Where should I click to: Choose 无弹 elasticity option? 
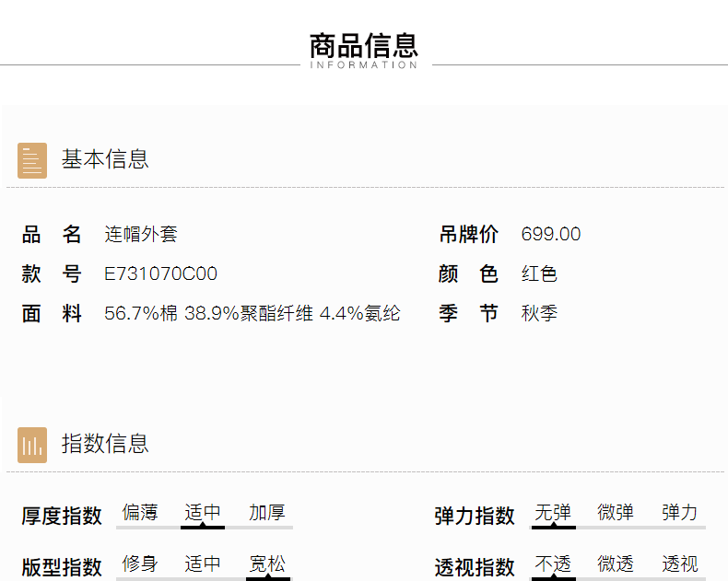553,512
